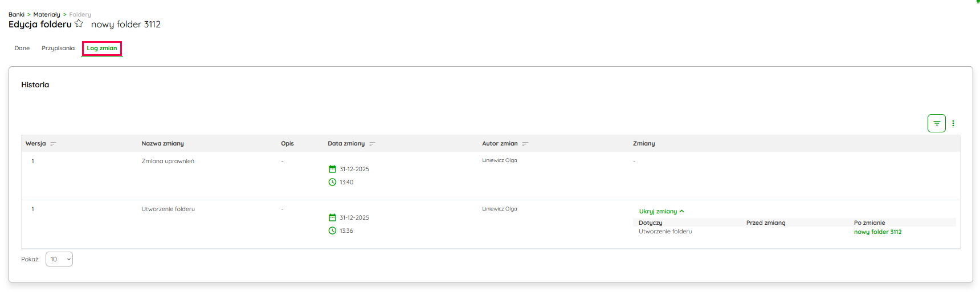Switch to the Przypisania tab

(x=58, y=48)
